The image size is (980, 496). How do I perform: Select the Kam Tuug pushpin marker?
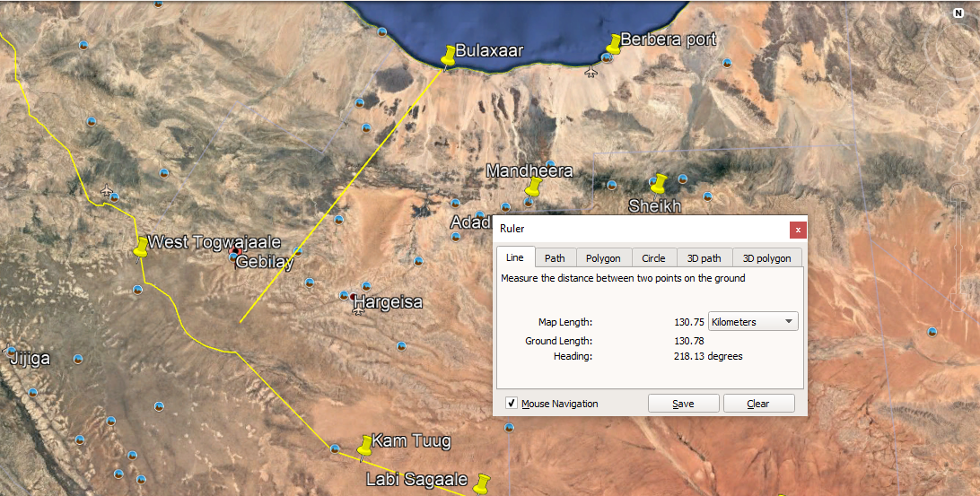pos(364,446)
